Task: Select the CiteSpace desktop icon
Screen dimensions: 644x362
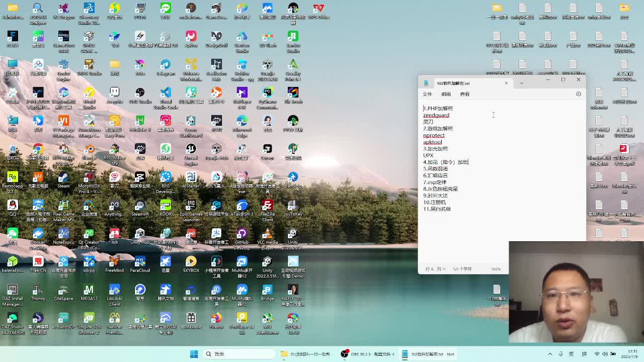Action: tap(63, 293)
